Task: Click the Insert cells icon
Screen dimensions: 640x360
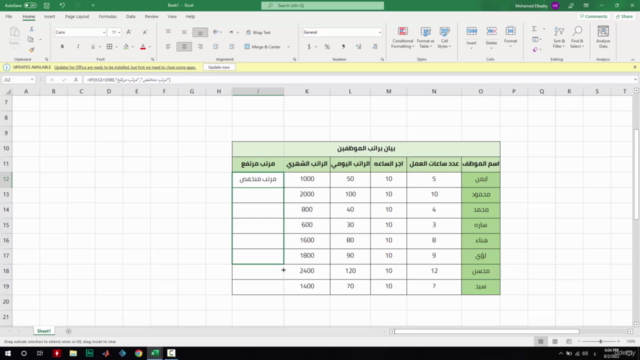Action: coord(471,32)
